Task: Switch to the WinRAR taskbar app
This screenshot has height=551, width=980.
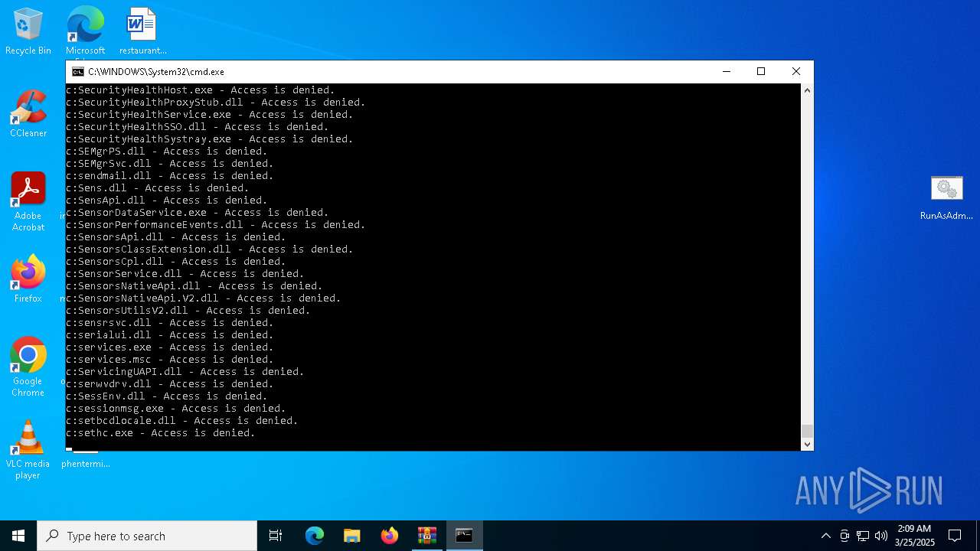Action: (x=427, y=536)
